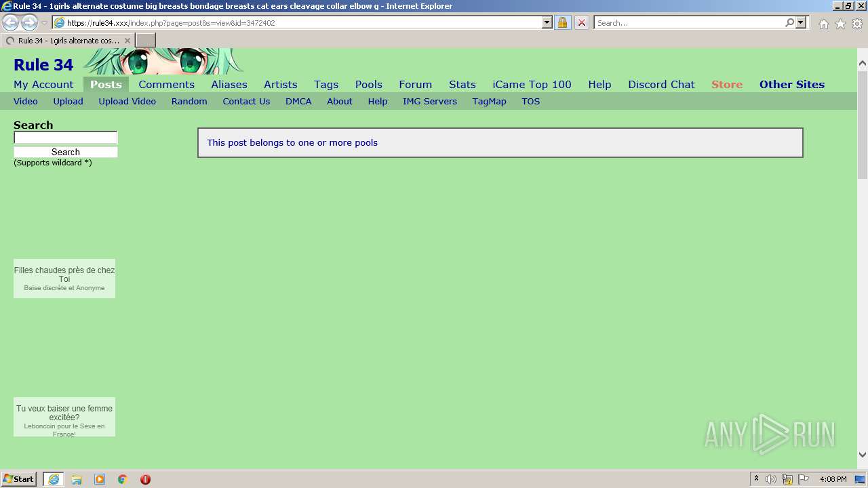The height and width of the screenshot is (488, 868).
Task: Open Action Center flag icon
Action: coord(804,479)
